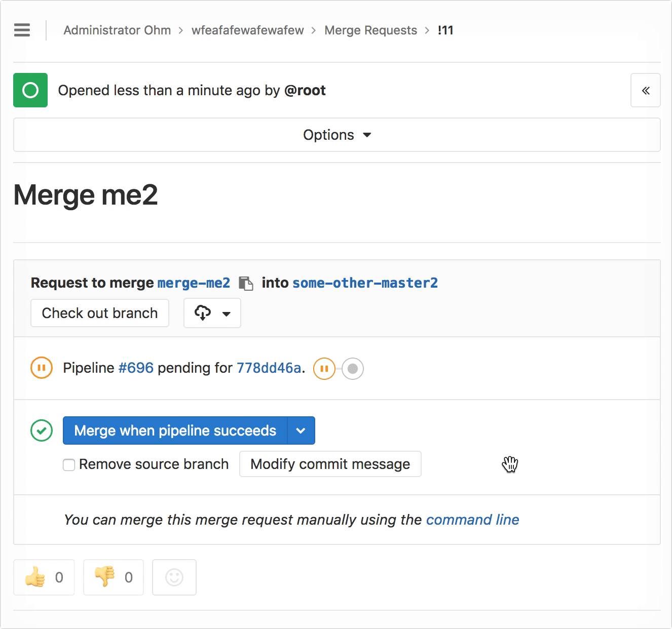Expand merge button dropdown arrow

pos(301,431)
